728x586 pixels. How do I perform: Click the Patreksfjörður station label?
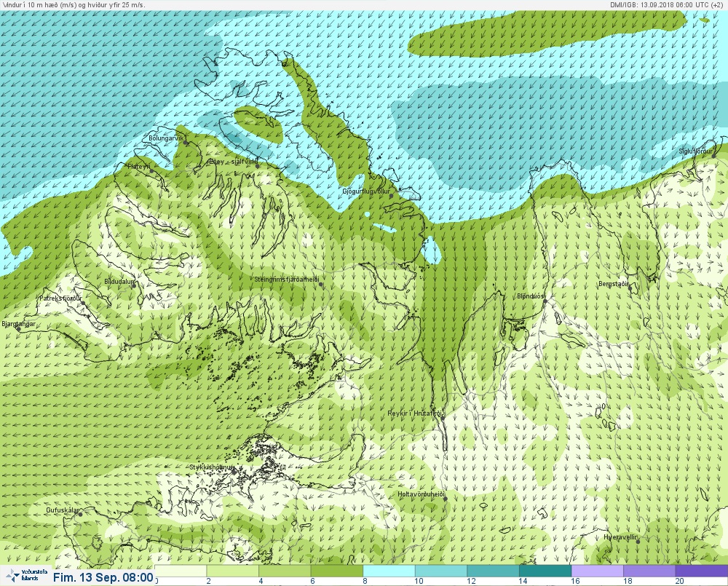(60, 298)
